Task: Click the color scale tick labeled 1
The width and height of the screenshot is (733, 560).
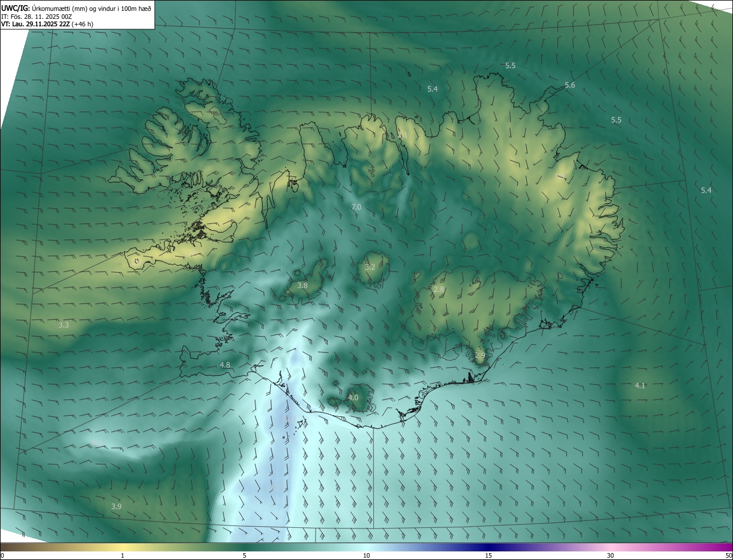Action: (123, 556)
